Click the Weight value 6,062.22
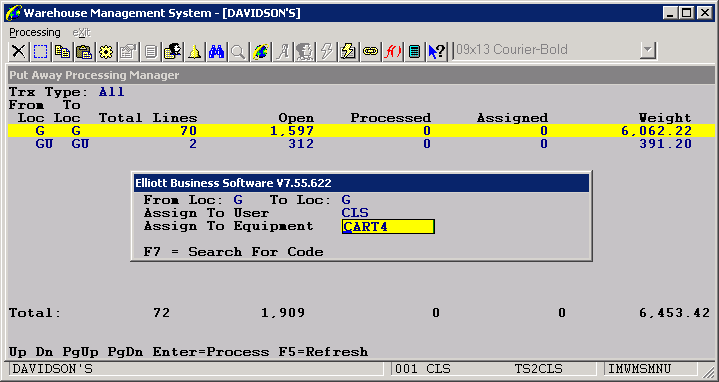 click(656, 131)
